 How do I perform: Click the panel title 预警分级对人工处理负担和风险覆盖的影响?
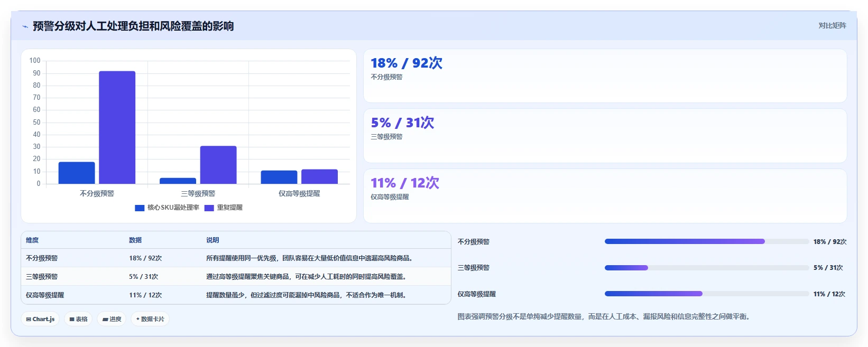pyautogui.click(x=133, y=26)
